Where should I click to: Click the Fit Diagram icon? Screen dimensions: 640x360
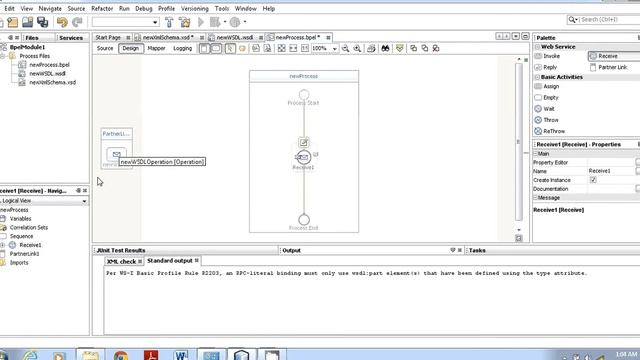pos(281,49)
